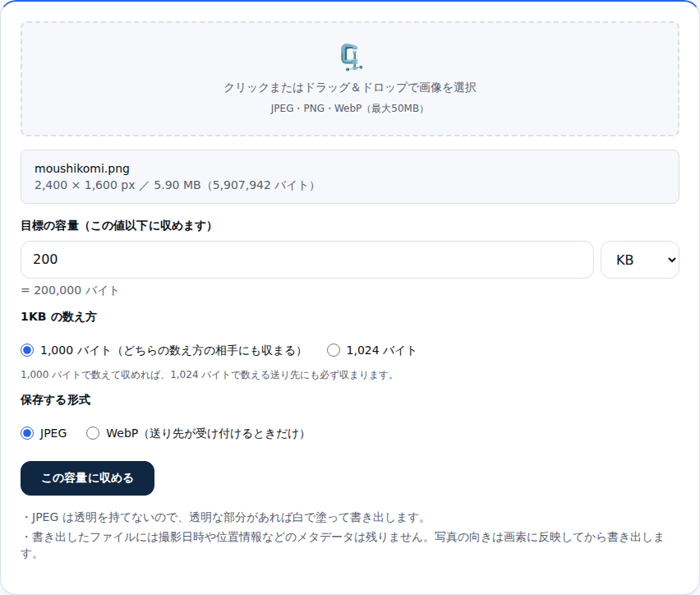This screenshot has height=595, width=700.
Task: Click the drop zone text クリックまたはドラッグ&ドロップで画像を選択
Action: pyautogui.click(x=350, y=88)
